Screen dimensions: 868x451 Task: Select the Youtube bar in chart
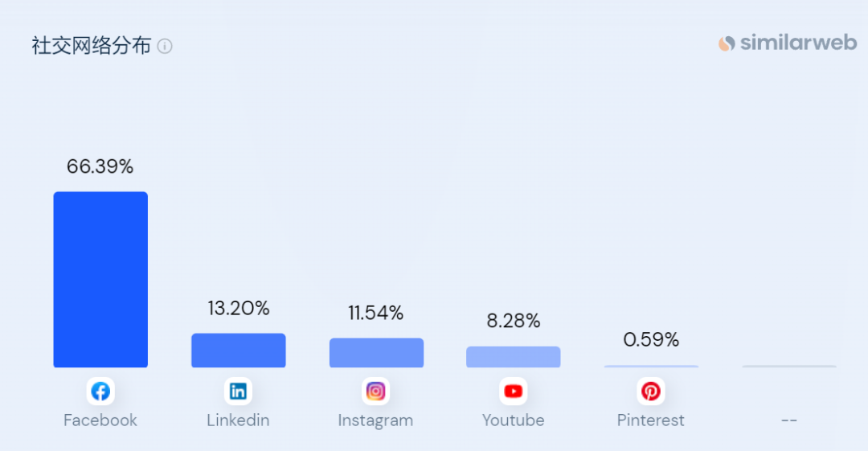[513, 357]
